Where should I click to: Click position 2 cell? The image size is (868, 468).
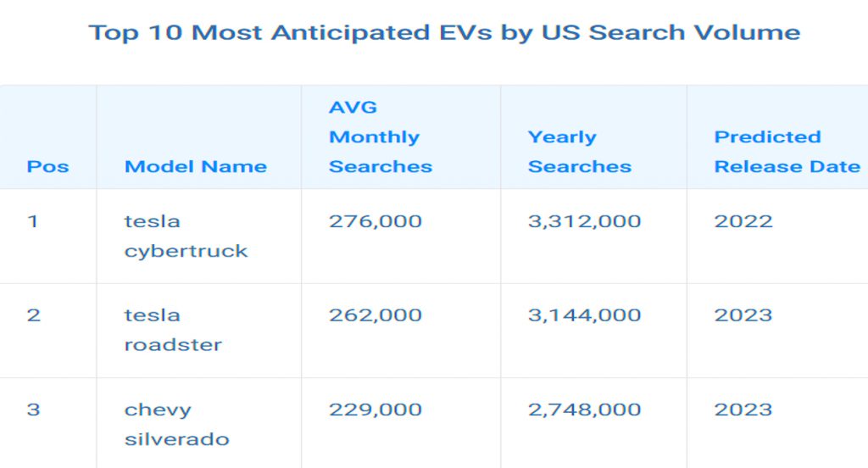coord(33,315)
